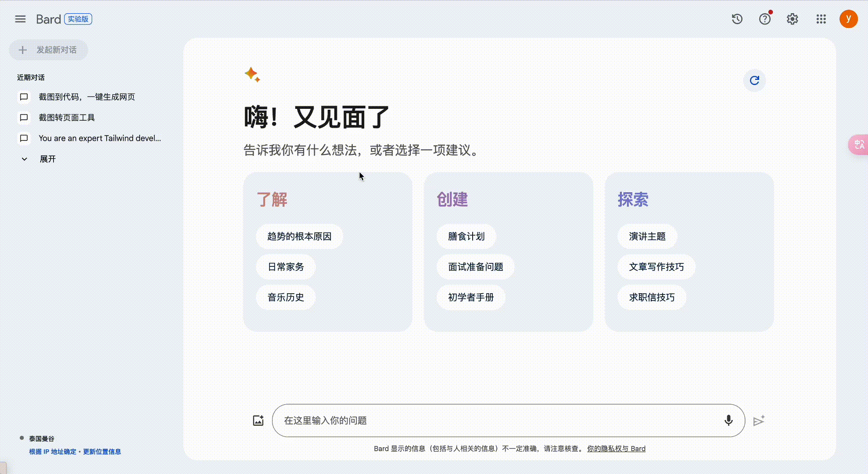Viewport: 868px width, 474px height.
Task: Open the 实验版 badge next to Bard
Action: pos(78,19)
